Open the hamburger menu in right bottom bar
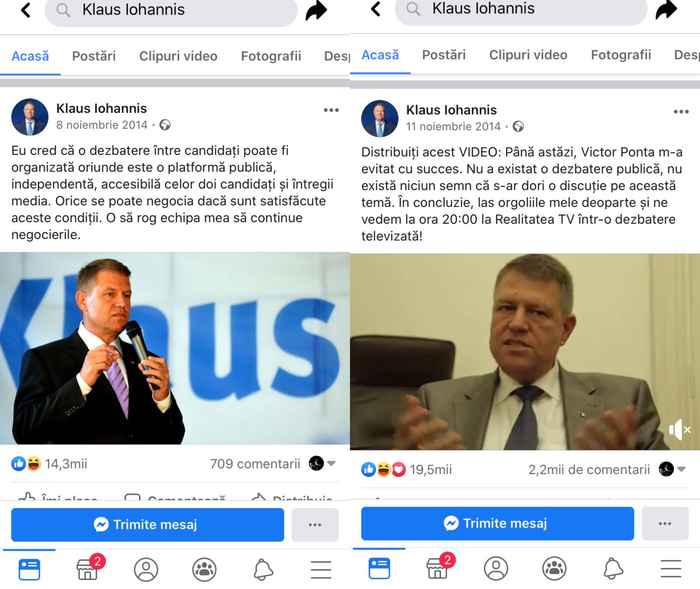The image size is (700, 589). pyautogui.click(x=671, y=568)
